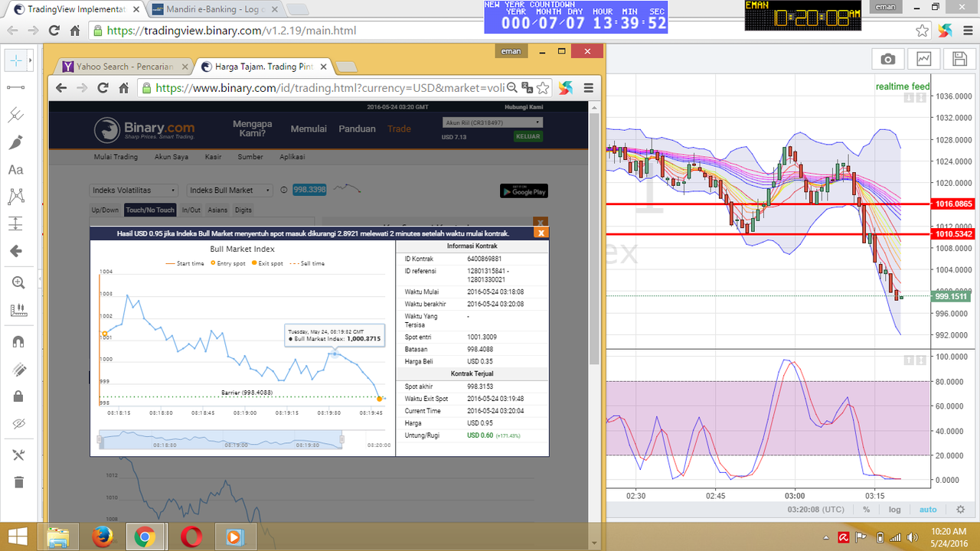Hide all drawings with the eye icon
This screenshot has width=980, height=551.
point(18,424)
